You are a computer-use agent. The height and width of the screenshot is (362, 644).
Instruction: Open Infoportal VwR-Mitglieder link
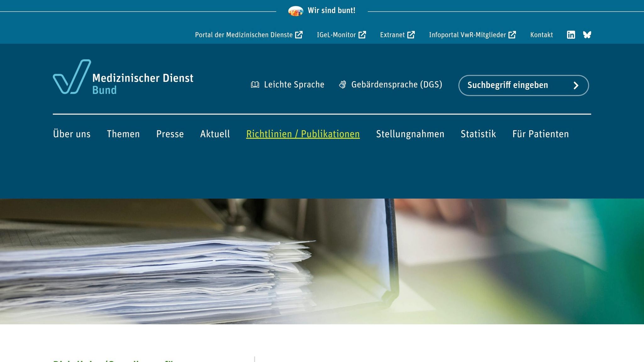(x=467, y=35)
